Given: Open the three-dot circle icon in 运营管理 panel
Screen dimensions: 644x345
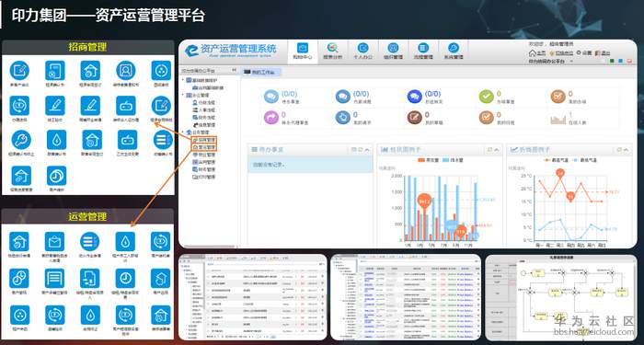Looking at the screenshot, I should (x=19, y=315).
